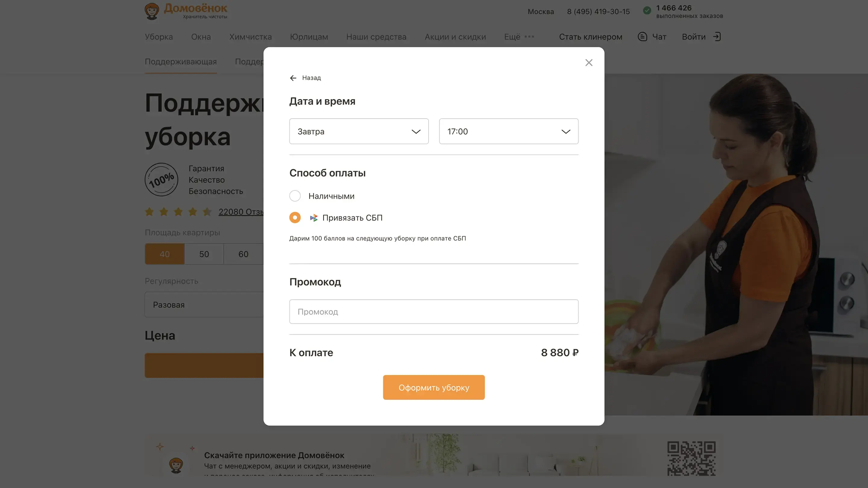This screenshot has width=868, height=488.
Task: Click the Ещё three-dots menu icon
Action: [529, 37]
